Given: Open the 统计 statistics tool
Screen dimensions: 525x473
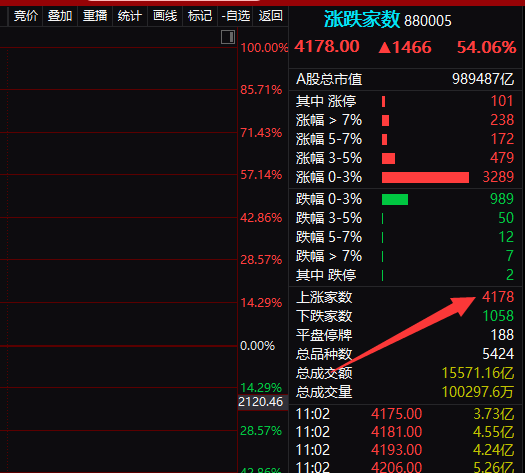Looking at the screenshot, I should [130, 16].
